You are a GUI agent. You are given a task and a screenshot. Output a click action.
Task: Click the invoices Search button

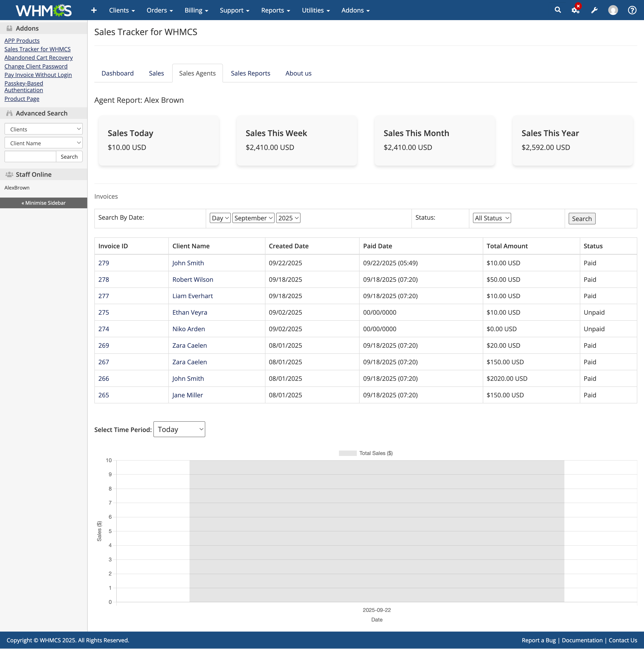pyautogui.click(x=581, y=219)
